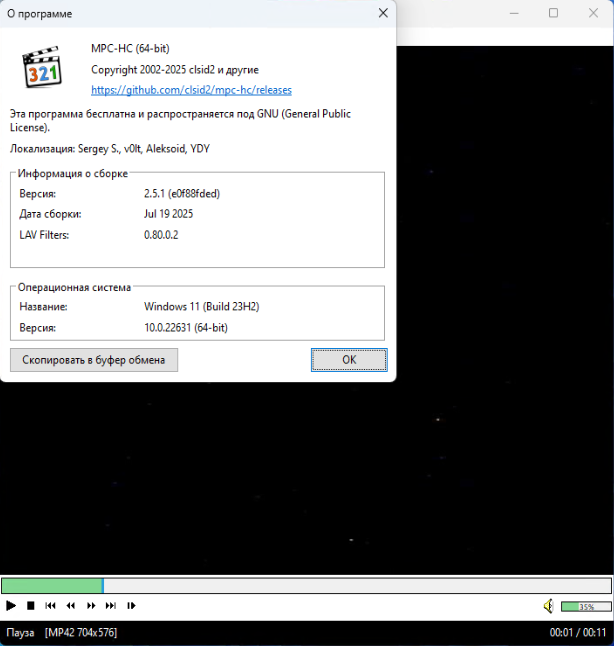Click the Windows 11 (Build 23H2) text
The image size is (614, 646).
(202, 307)
